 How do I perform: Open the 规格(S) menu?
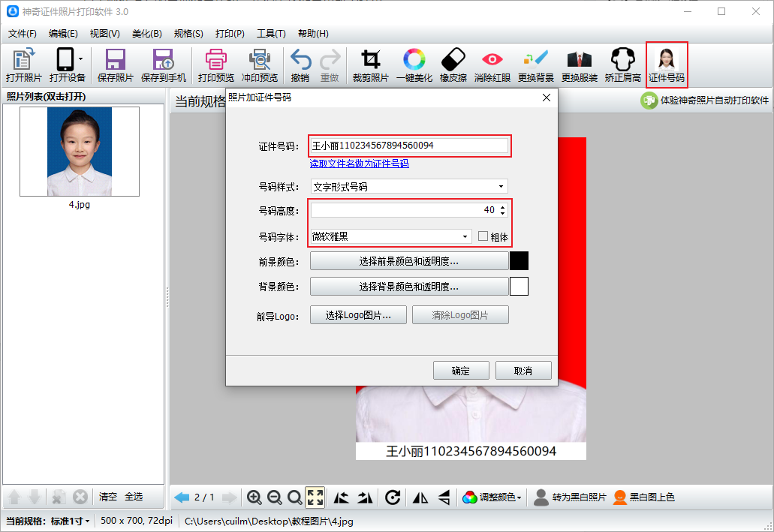[188, 34]
